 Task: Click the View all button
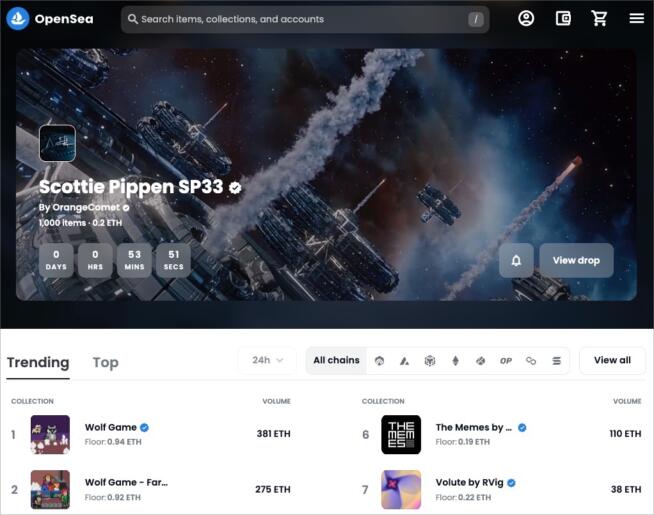click(x=612, y=361)
